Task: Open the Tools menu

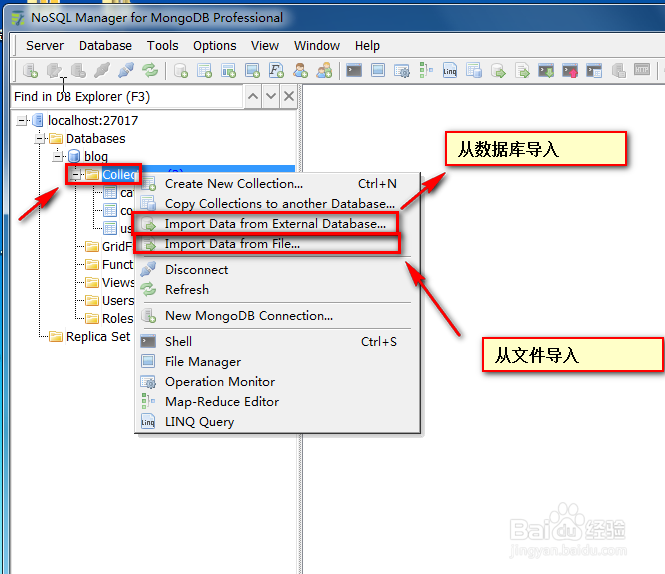Action: (162, 45)
